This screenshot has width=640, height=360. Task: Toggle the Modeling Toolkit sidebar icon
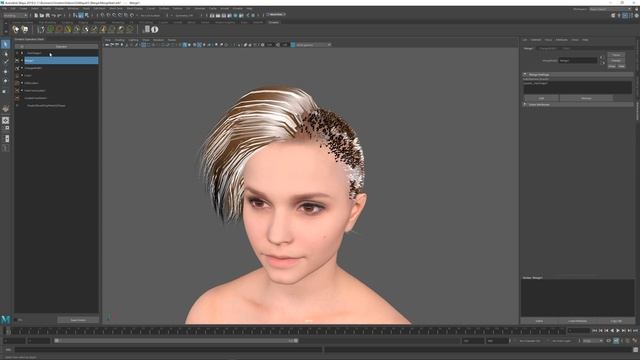point(613,15)
